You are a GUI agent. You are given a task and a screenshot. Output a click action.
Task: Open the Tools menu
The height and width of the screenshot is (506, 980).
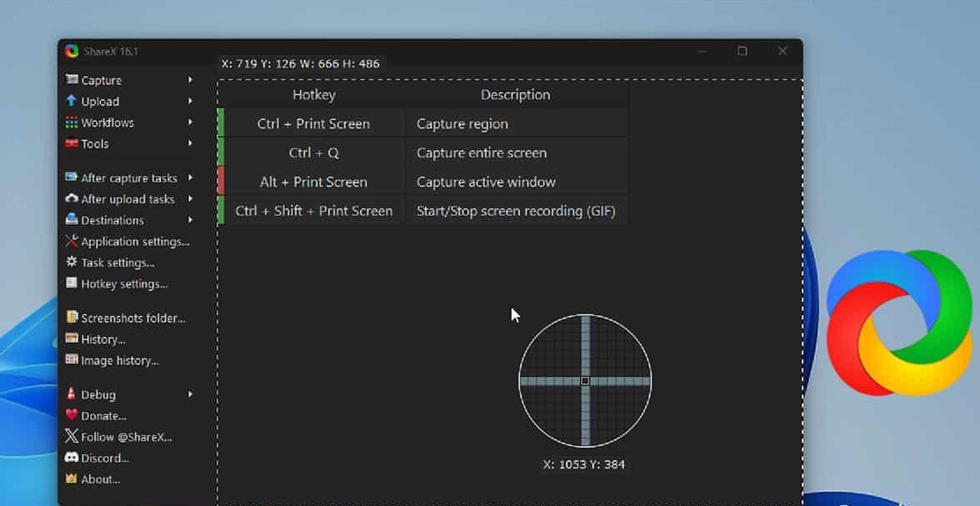[x=95, y=144]
